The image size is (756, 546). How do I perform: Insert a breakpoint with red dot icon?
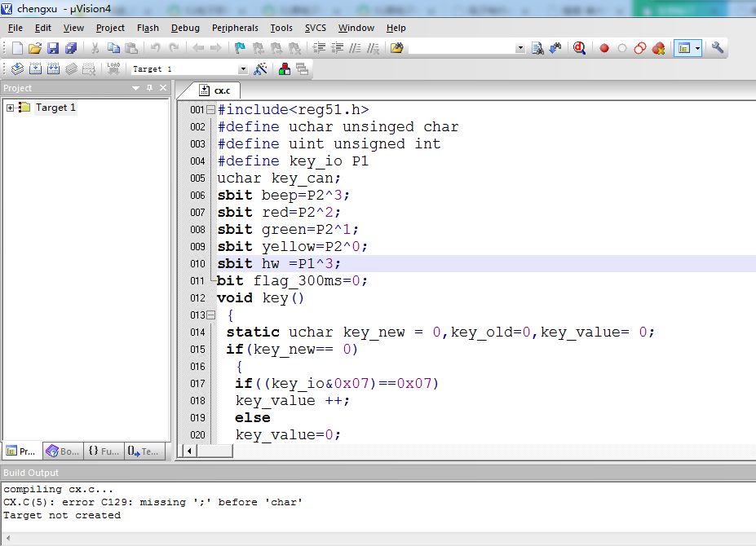click(604, 48)
